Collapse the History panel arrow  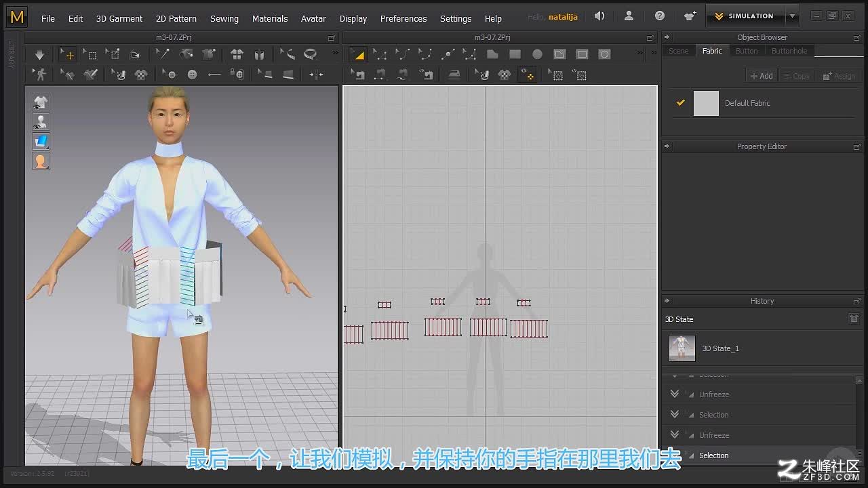pos(667,301)
